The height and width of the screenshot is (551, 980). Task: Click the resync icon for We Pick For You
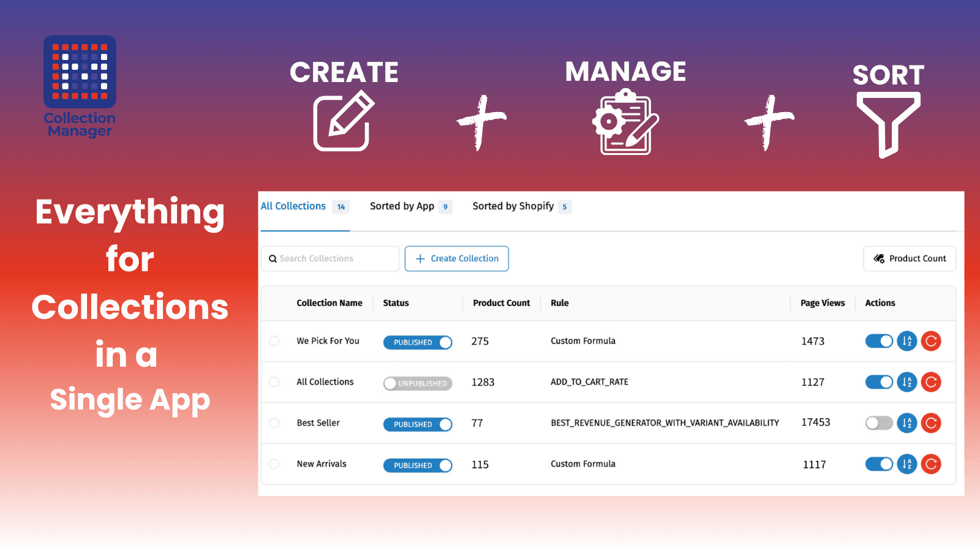pos(932,341)
